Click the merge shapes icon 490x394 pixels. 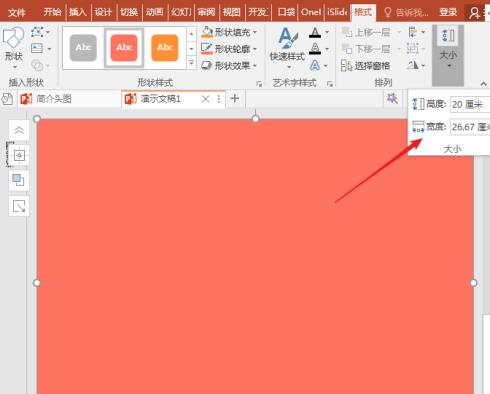click(x=37, y=65)
